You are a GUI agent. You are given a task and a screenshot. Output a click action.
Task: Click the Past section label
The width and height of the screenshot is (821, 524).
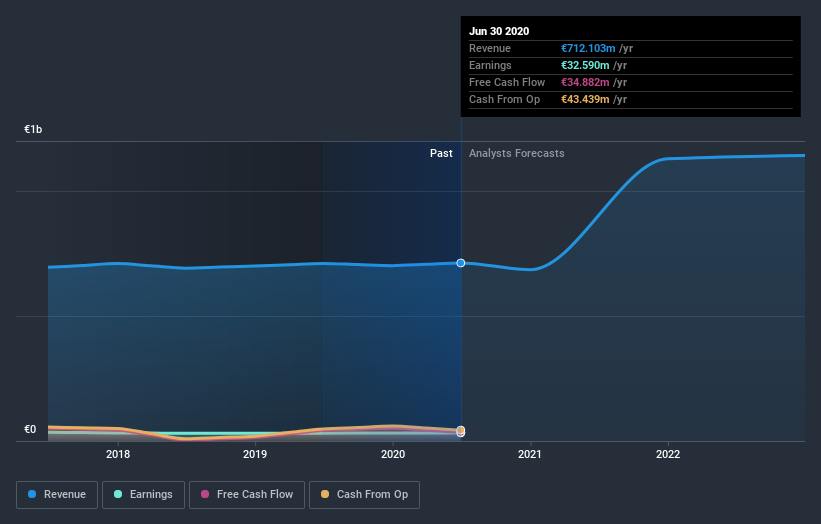(441, 153)
